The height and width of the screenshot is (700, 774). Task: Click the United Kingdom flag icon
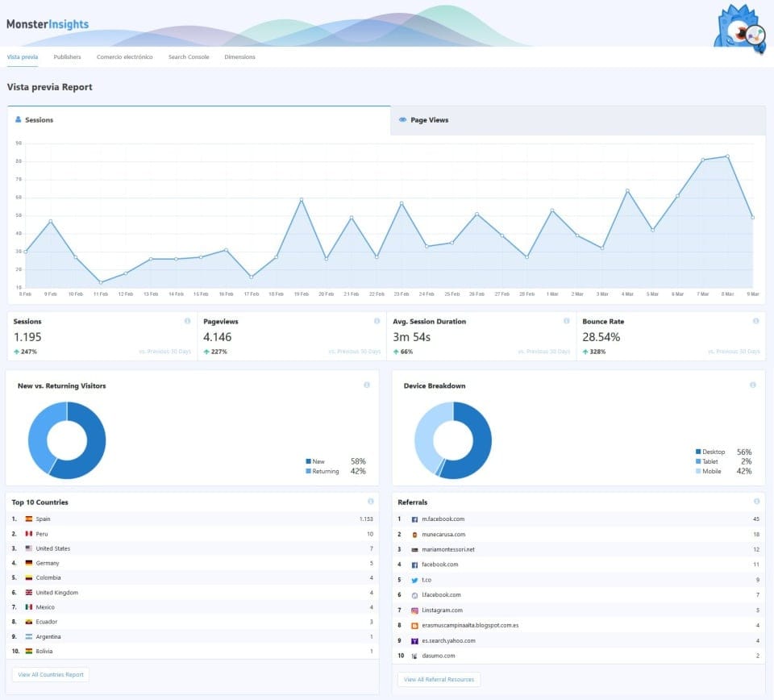29,593
